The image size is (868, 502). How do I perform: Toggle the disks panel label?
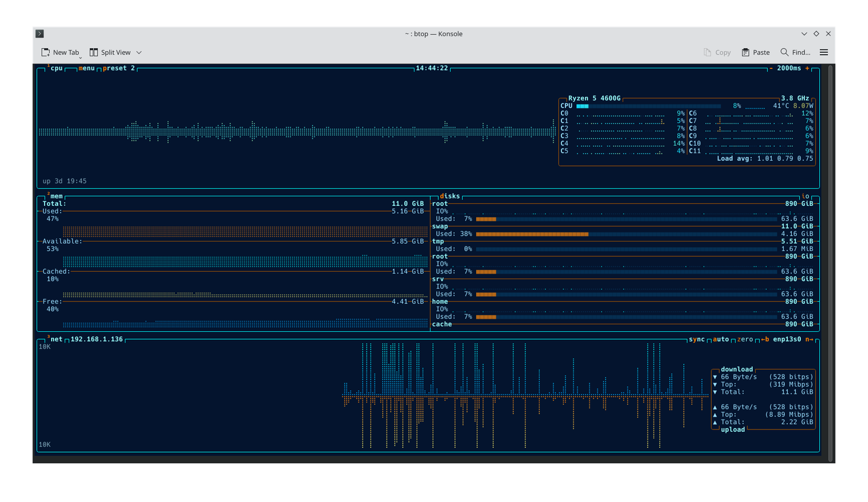(449, 196)
